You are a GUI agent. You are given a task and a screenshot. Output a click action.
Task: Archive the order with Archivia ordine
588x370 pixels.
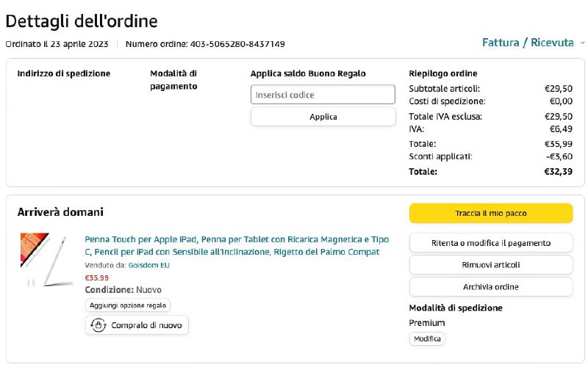point(490,286)
